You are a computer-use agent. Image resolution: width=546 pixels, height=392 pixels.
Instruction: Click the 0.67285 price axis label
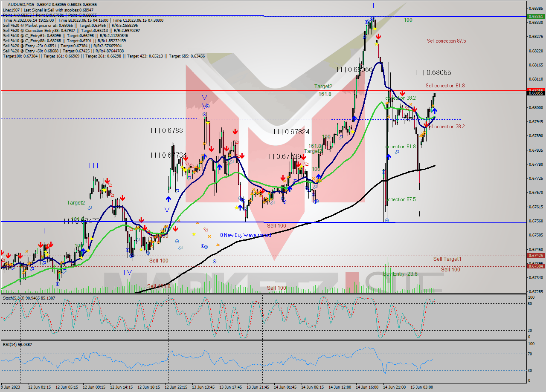click(536, 292)
